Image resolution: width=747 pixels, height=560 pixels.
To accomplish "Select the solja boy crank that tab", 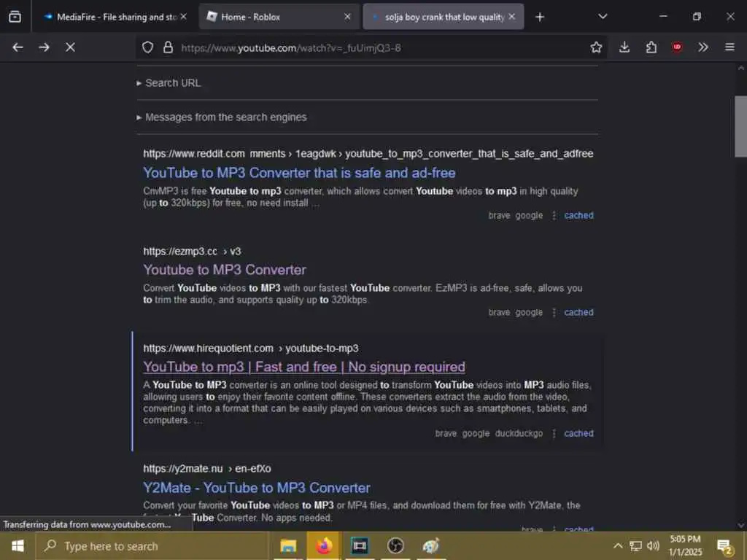I will 443,17.
